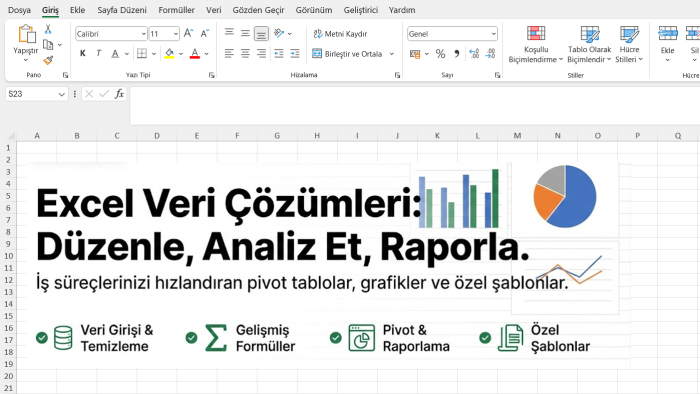Screen dimensions: 700x394
Task: Open Yapıştır dropdown arrow
Action: click(25, 60)
